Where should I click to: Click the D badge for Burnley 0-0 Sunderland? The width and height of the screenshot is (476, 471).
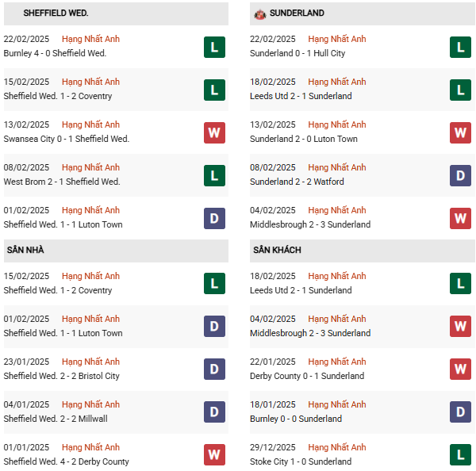[460, 412]
